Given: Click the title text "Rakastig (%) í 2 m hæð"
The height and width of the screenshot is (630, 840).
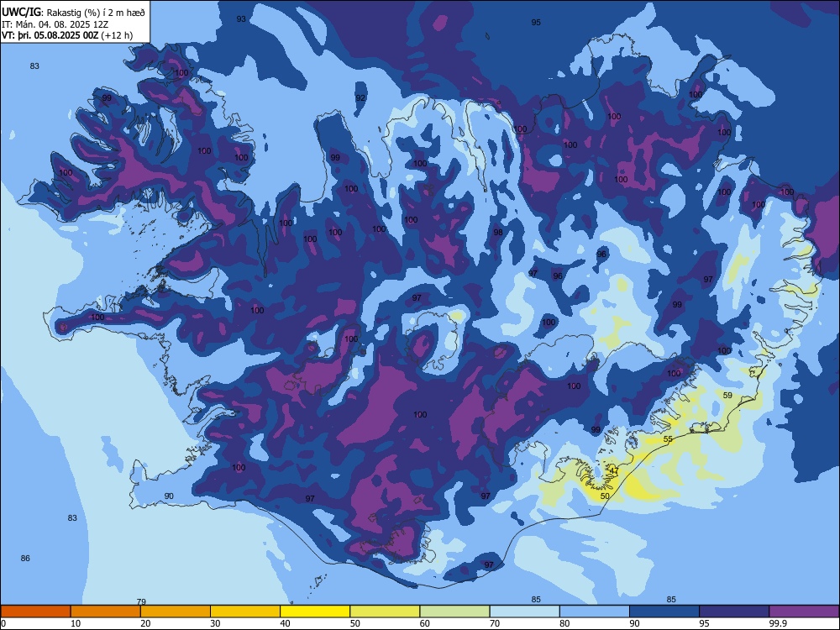Looking at the screenshot, I should 96,13.
